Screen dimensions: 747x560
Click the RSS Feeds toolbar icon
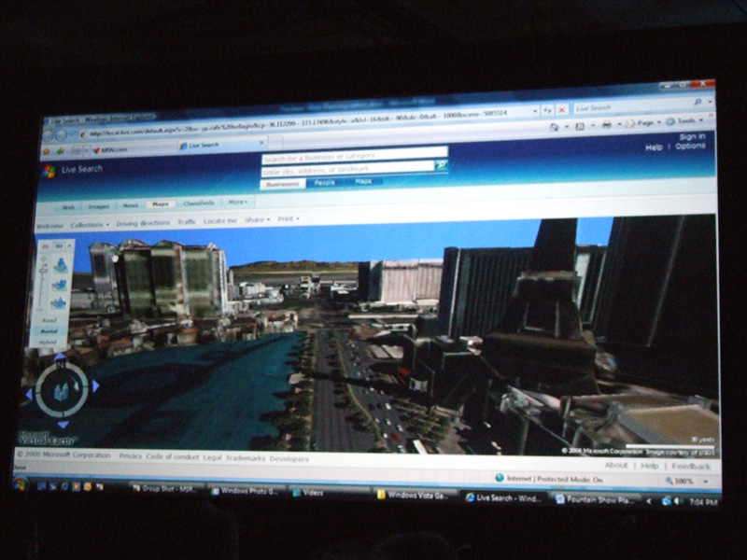click(580, 126)
